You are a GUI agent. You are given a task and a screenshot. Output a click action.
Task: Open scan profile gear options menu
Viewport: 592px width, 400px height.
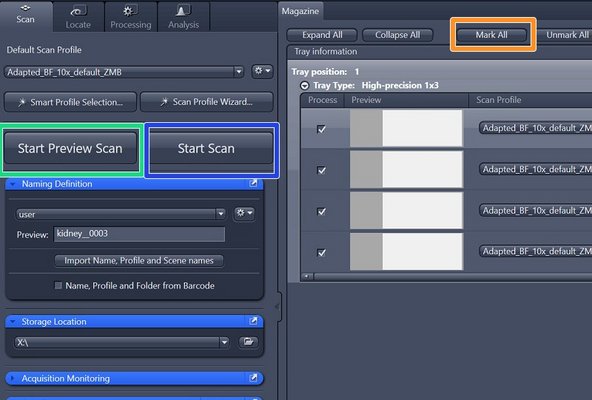262,71
